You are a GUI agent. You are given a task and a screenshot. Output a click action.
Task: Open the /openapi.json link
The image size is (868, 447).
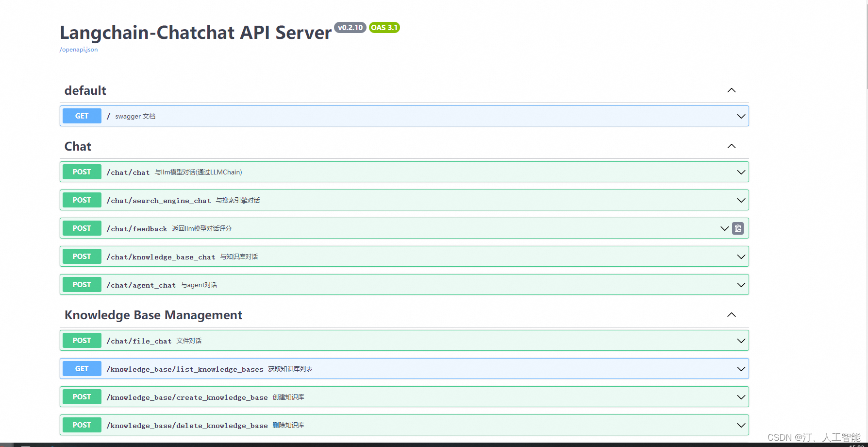[x=79, y=50]
